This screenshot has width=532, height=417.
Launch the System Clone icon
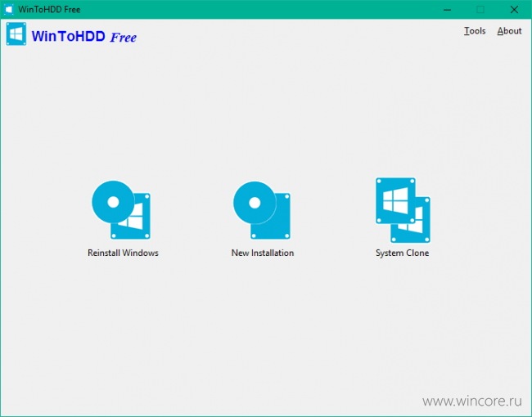(402, 210)
